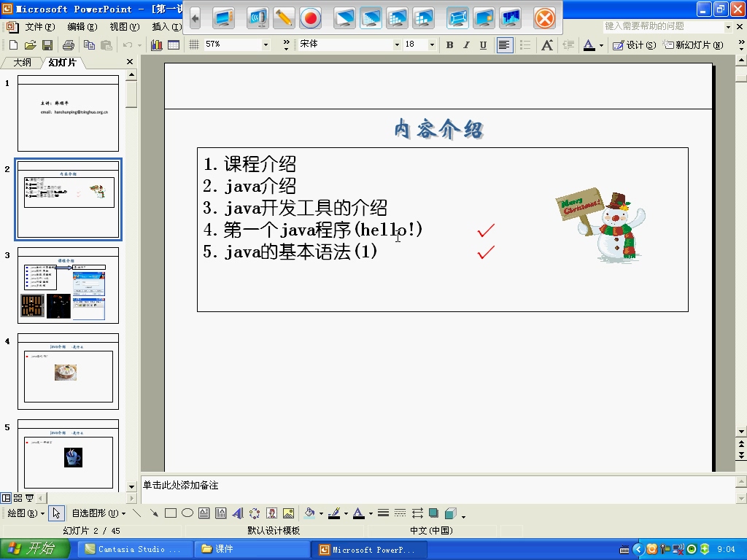
Task: Toggle Bold formatting
Action: tap(449, 44)
